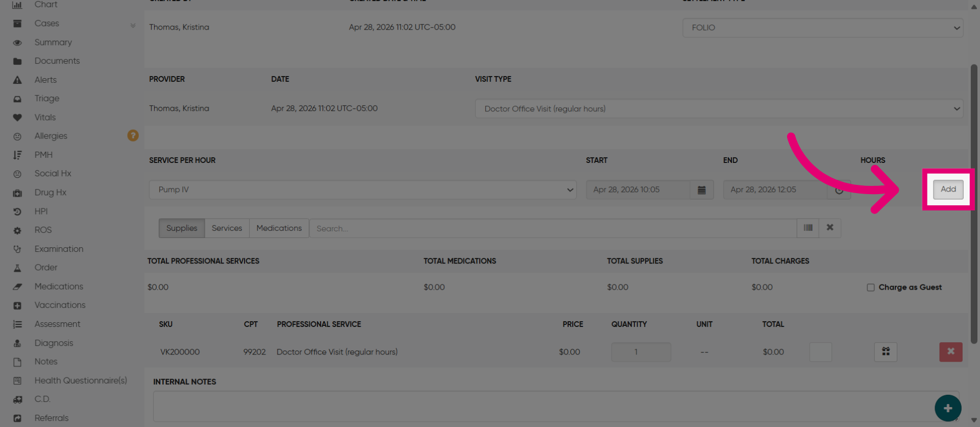Open Assessment sidebar link
The height and width of the screenshot is (427, 980).
point(57,324)
